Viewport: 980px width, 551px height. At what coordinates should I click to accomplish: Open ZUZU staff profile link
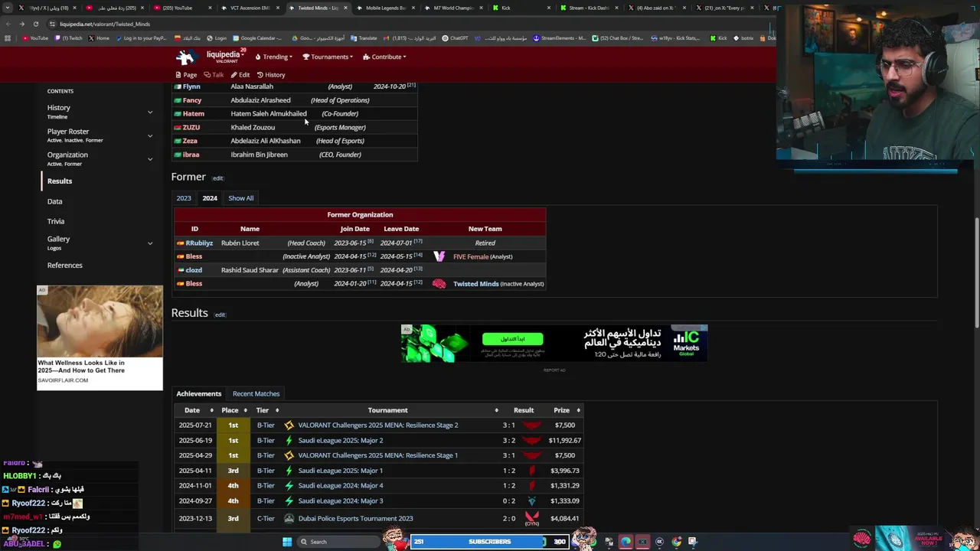tap(191, 128)
